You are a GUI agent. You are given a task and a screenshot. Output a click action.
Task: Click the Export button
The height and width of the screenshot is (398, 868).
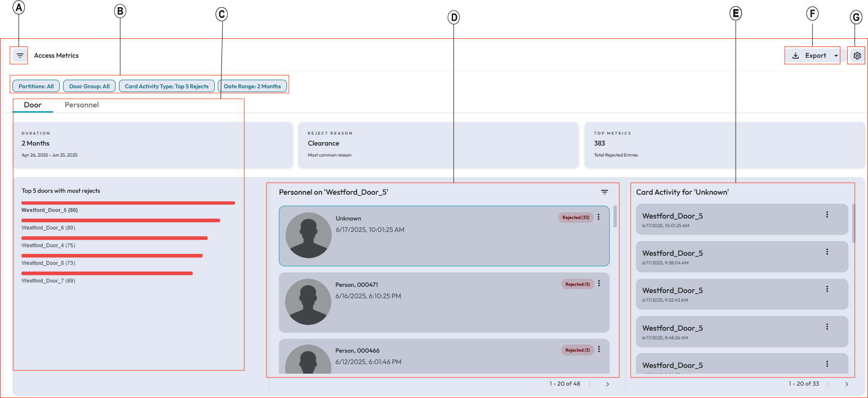pos(810,56)
